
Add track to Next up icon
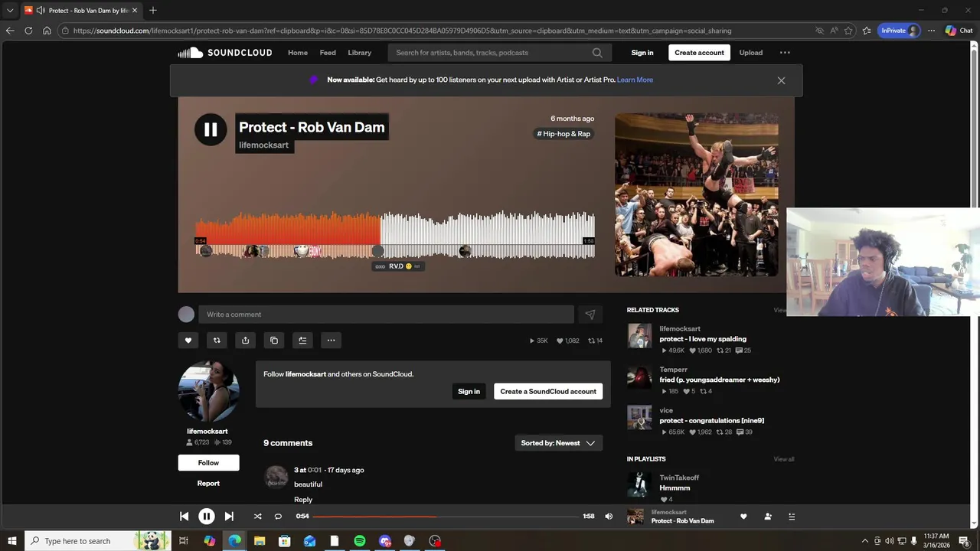(x=302, y=341)
